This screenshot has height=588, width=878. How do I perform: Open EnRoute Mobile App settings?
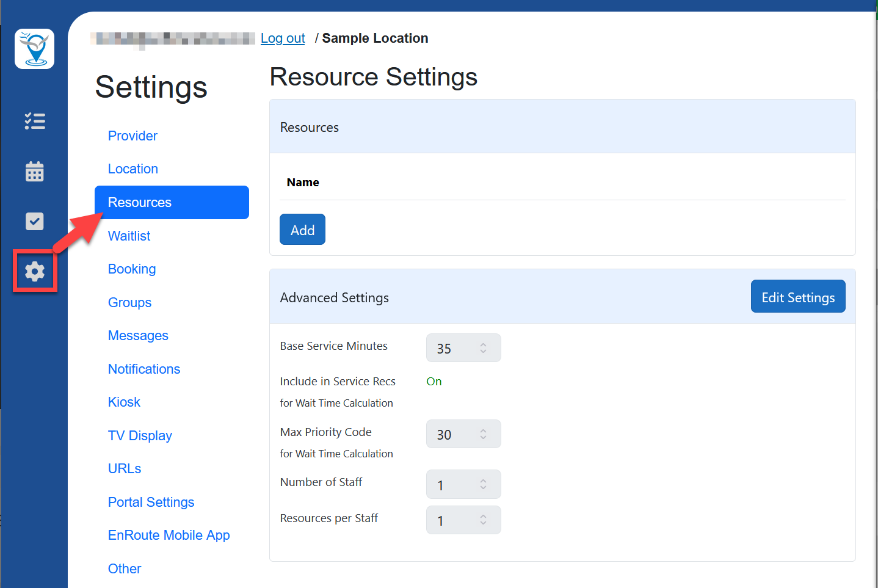pyautogui.click(x=169, y=535)
